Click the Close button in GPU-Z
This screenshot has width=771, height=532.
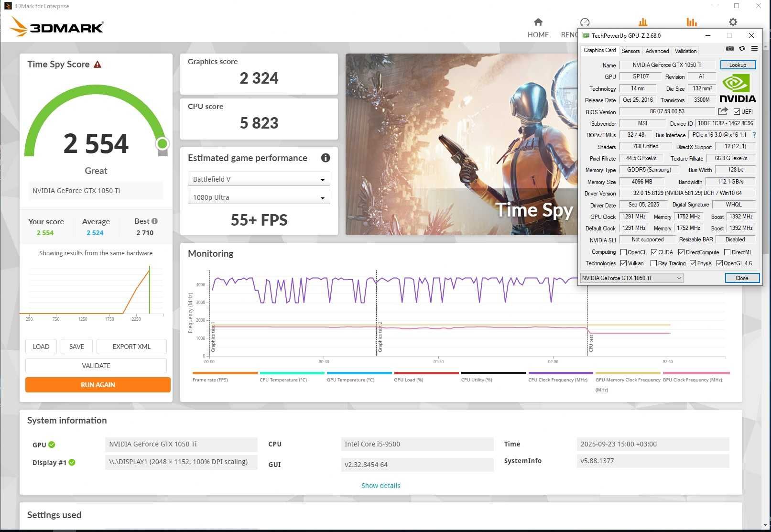(742, 278)
